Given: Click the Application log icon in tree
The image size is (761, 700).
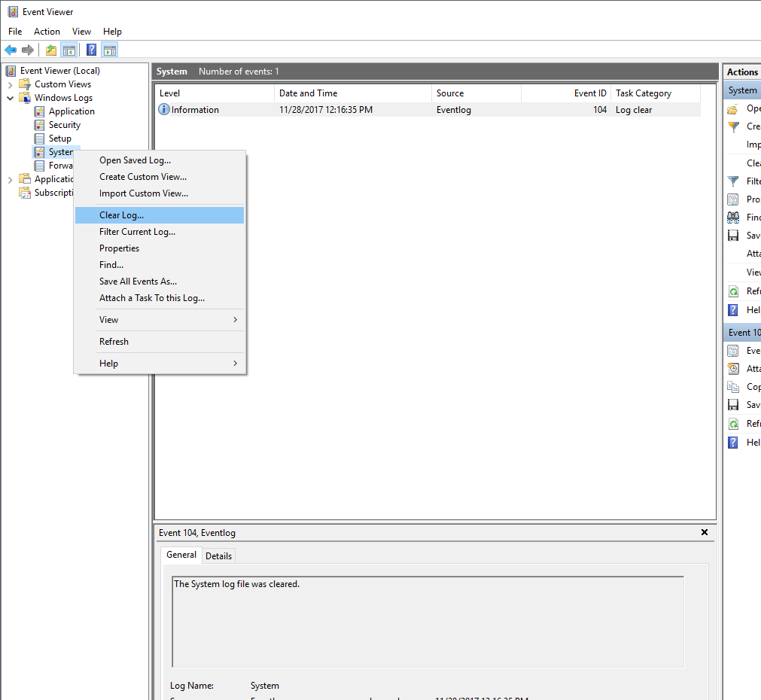Looking at the screenshot, I should [39, 111].
